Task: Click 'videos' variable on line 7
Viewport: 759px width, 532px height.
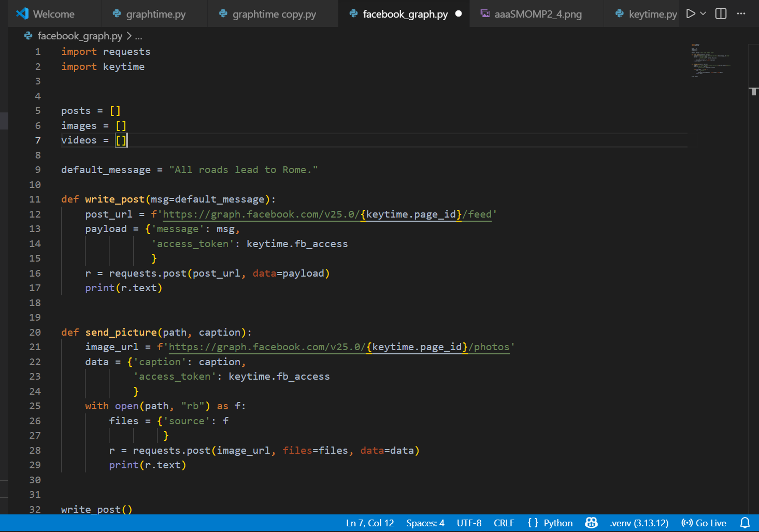Action: click(x=79, y=140)
